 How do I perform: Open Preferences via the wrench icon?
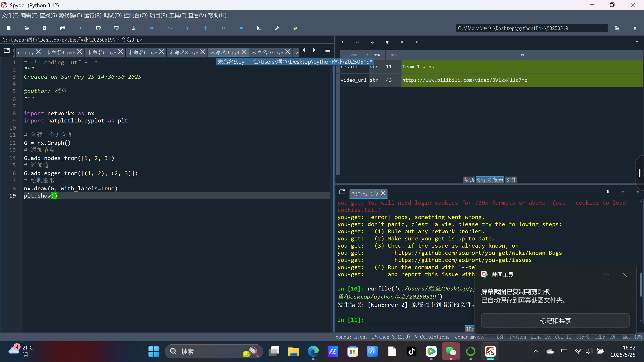coord(277,28)
